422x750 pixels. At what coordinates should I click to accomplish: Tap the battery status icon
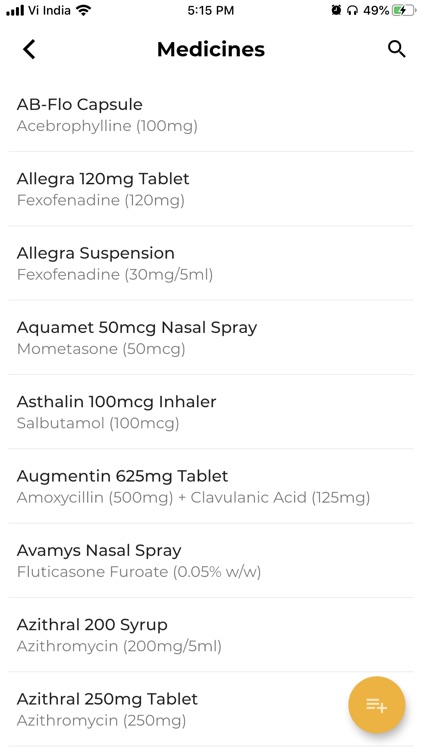[404, 10]
